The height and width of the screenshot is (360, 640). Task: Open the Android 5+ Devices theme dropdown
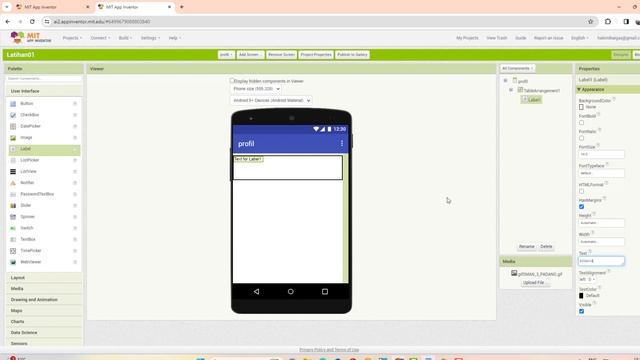pos(271,100)
